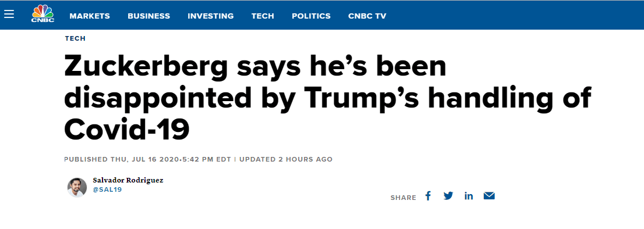This screenshot has height=229, width=644.
Task: Share the article on LinkedIn
Action: pos(469,196)
